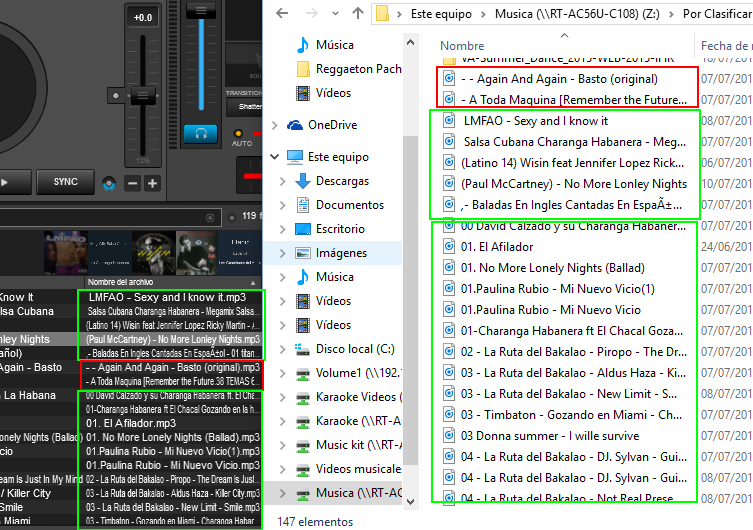Select OneDrive in navigation pane
753x530 pixels.
(332, 125)
